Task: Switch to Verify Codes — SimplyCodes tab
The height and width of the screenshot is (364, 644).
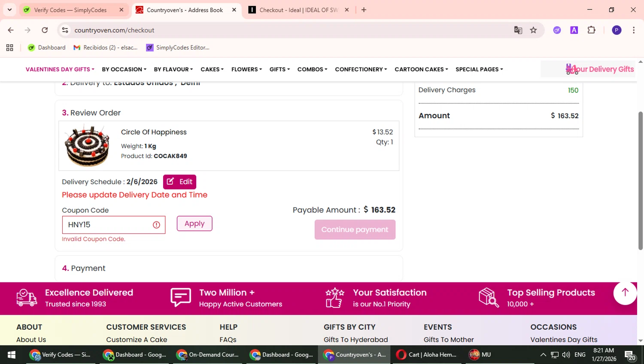Action: click(x=70, y=10)
